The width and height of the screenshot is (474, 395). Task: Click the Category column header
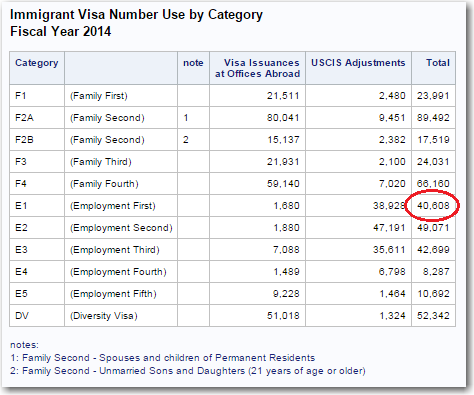37,63
